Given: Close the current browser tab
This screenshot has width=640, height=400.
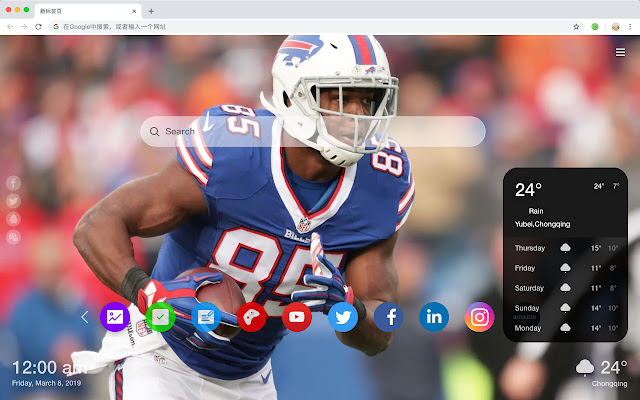Looking at the screenshot, I should click(134, 11).
